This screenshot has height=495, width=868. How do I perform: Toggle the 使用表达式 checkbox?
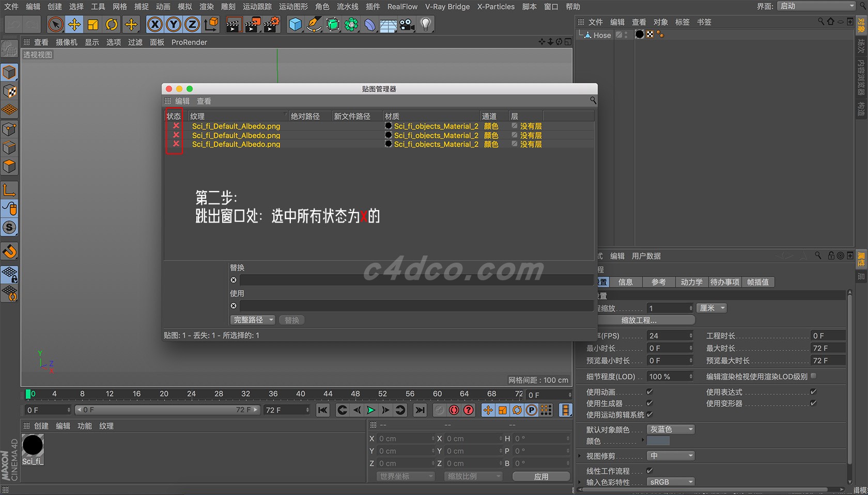point(813,392)
